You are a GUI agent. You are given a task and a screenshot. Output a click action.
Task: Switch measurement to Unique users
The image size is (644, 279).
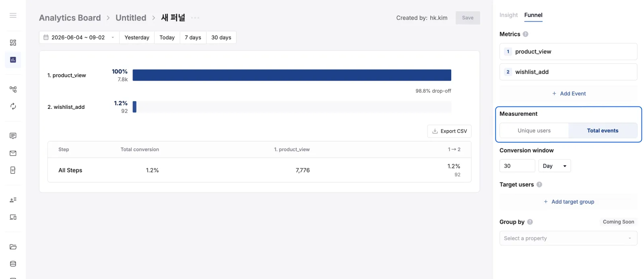coord(534,131)
